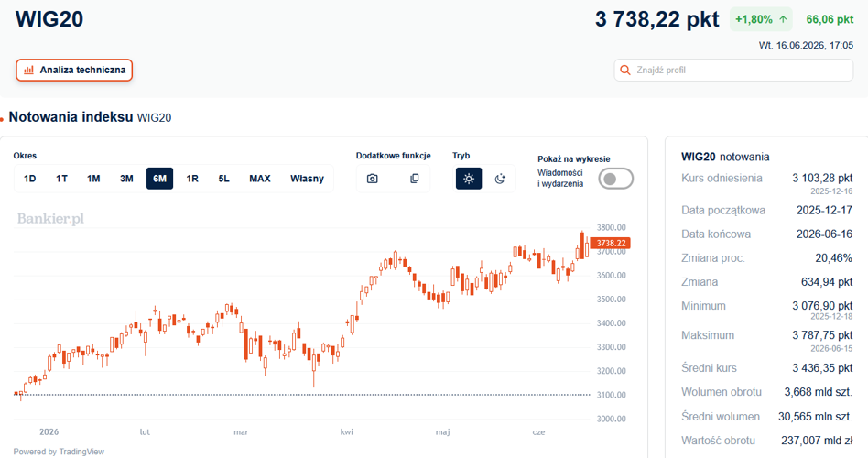Select the 1D period
The height and width of the screenshot is (458, 868).
(30, 179)
